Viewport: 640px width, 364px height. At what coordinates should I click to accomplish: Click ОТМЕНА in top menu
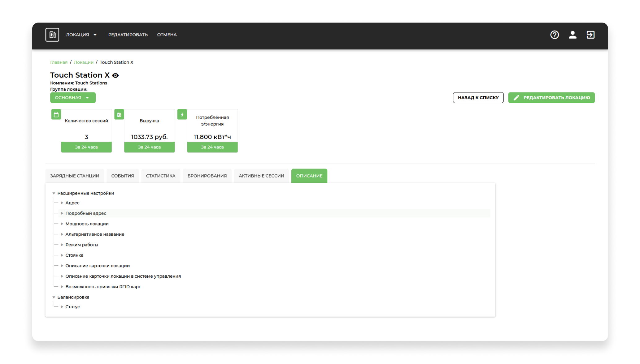(167, 35)
